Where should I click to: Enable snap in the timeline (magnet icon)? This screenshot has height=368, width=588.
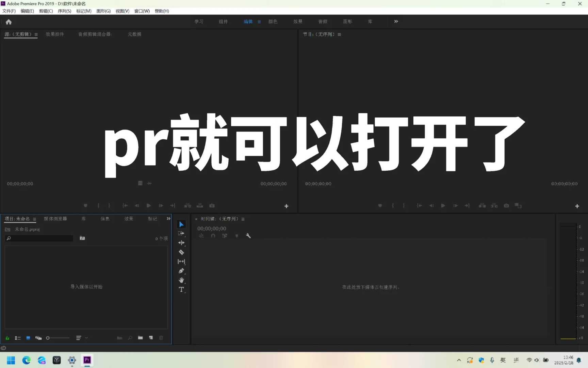click(213, 235)
